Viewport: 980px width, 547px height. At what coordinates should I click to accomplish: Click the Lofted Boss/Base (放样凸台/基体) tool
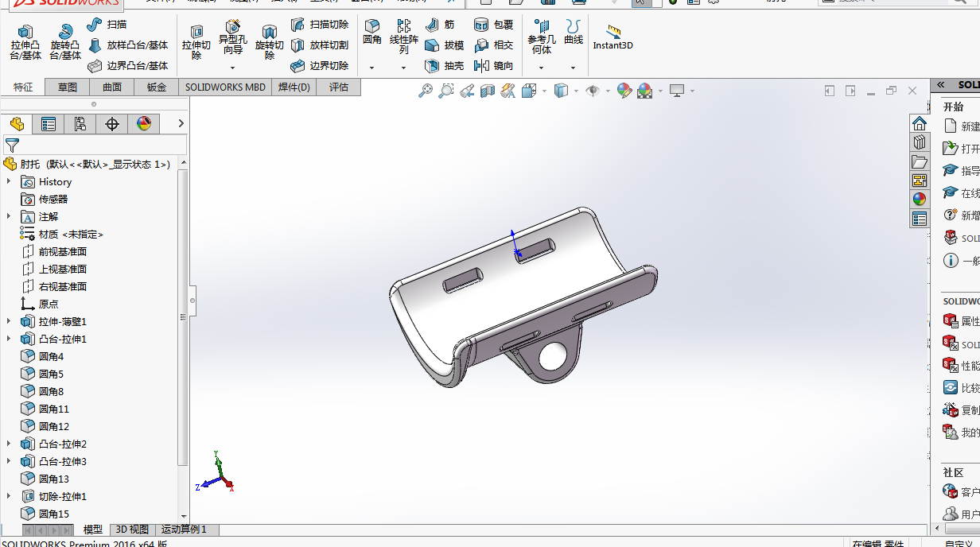pos(127,45)
